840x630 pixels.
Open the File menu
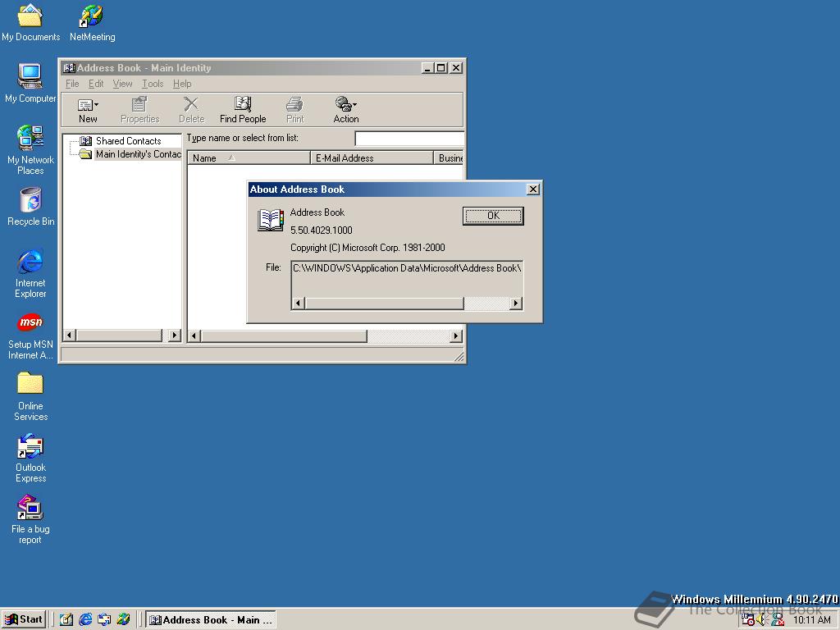(x=72, y=84)
